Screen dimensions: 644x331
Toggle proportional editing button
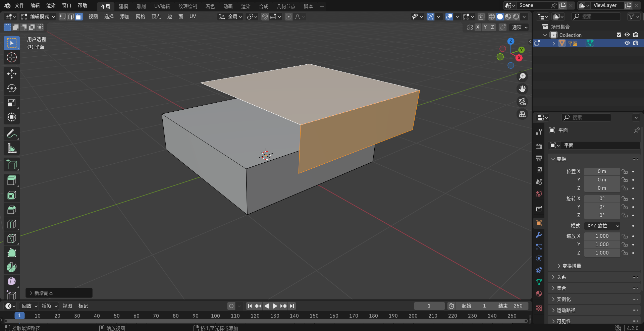pos(288,16)
